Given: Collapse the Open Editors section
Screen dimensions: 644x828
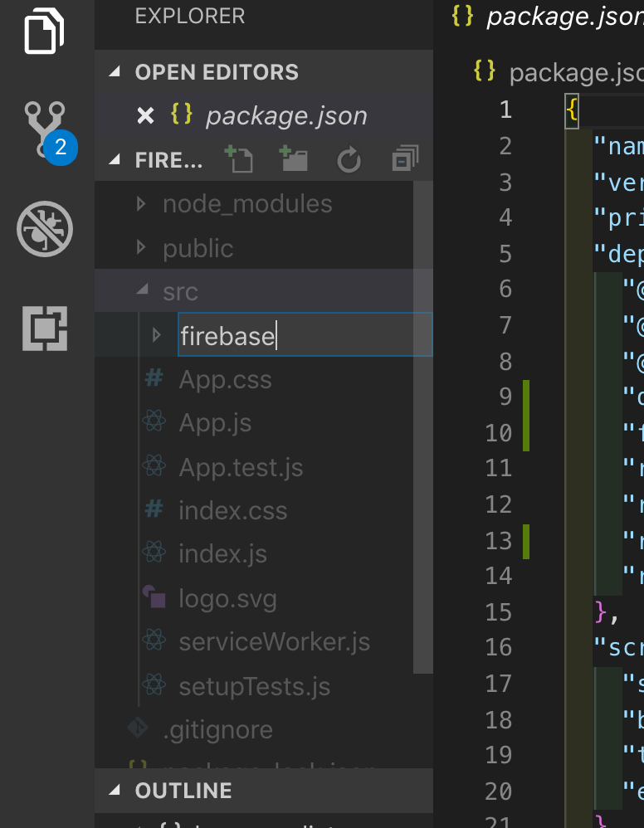Looking at the screenshot, I should 216,72.
